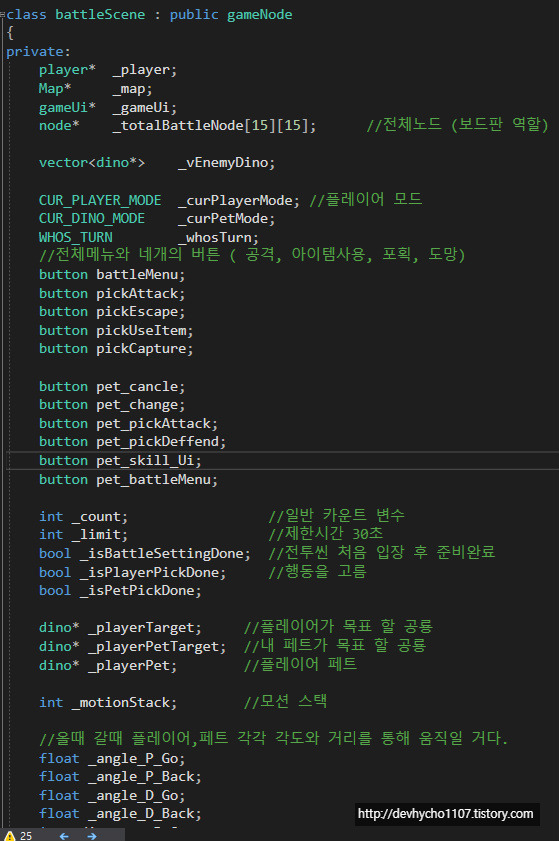Click the comment //플레이어 페트
Screen dimensions: 559x841
pos(300,665)
